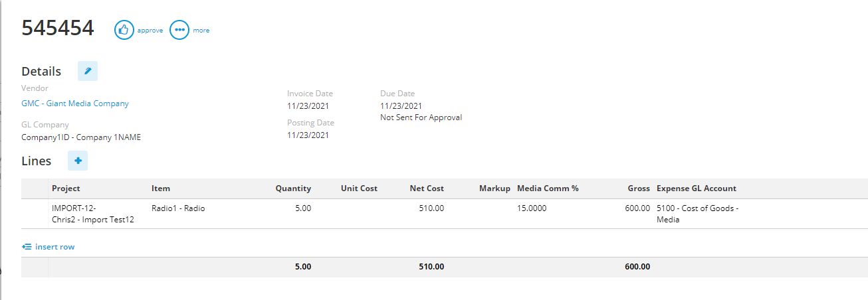Click the Radio1 - Radio item cell
Image resolution: width=868 pixels, height=300 pixels.
(178, 208)
